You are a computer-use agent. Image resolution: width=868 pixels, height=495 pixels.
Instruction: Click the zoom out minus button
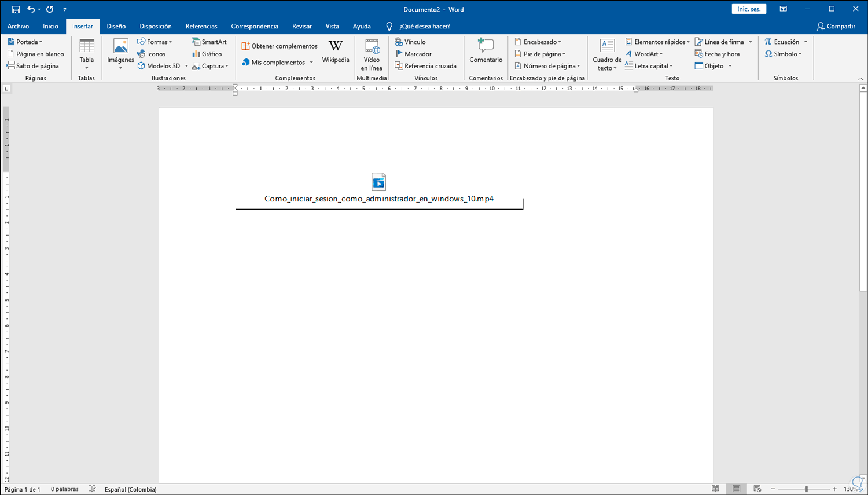coord(773,489)
